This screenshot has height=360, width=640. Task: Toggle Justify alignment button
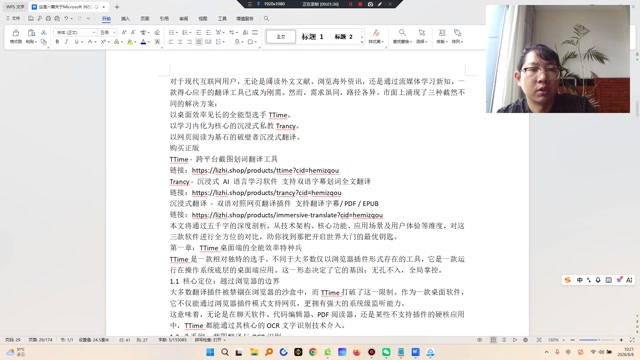199,42
